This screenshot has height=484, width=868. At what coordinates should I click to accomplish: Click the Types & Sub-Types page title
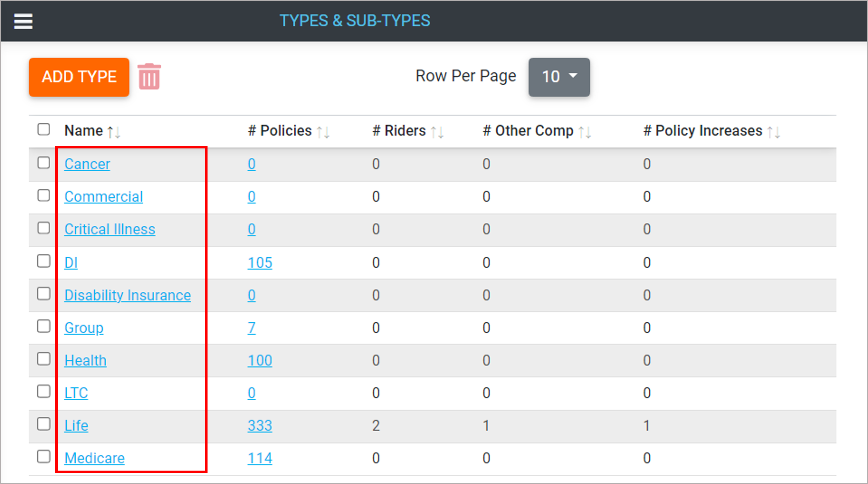click(x=354, y=21)
